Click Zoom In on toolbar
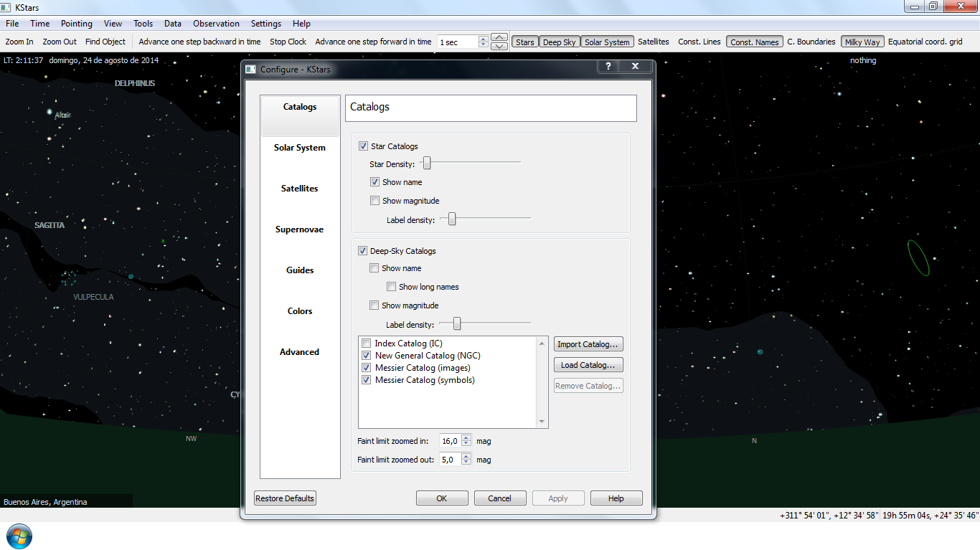The width and height of the screenshot is (980, 550). pos(19,42)
